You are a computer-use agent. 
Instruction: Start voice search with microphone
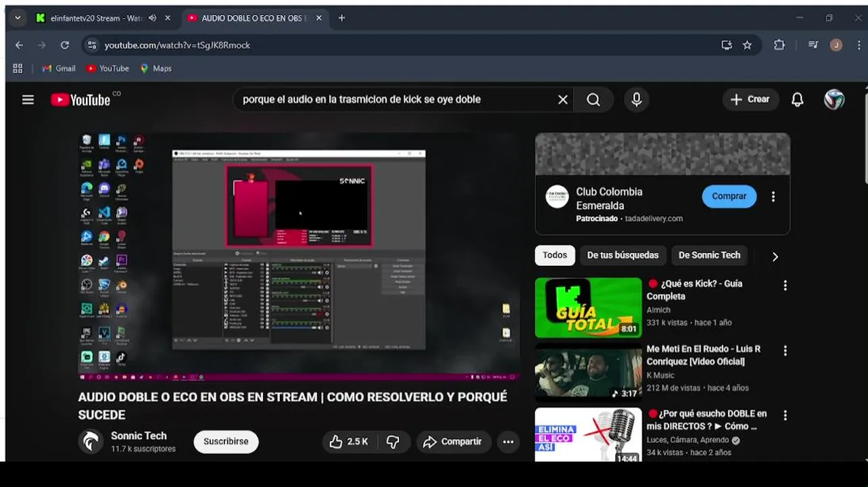point(636,99)
